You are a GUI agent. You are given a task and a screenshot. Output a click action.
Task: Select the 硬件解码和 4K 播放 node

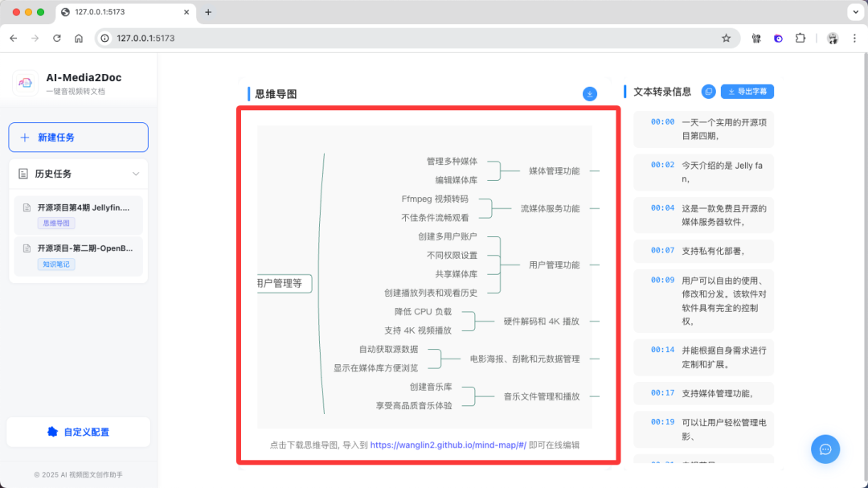(542, 322)
